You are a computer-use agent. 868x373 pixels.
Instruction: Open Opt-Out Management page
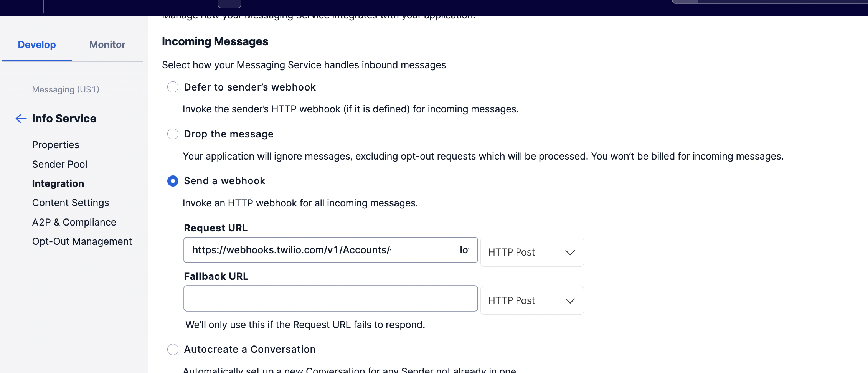pyautogui.click(x=82, y=241)
